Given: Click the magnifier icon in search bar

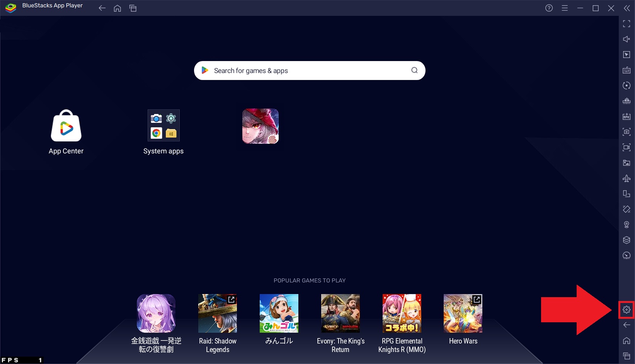Looking at the screenshot, I should click(414, 70).
